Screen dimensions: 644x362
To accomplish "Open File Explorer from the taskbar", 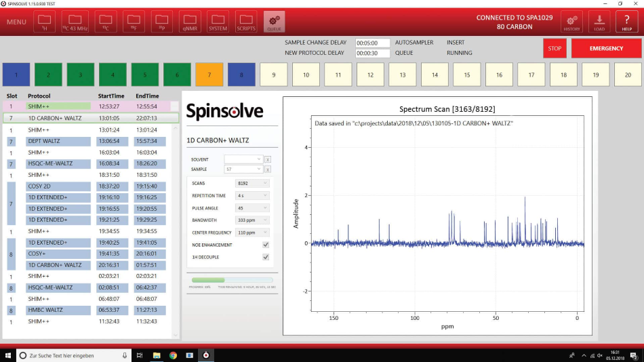I will [x=157, y=355].
